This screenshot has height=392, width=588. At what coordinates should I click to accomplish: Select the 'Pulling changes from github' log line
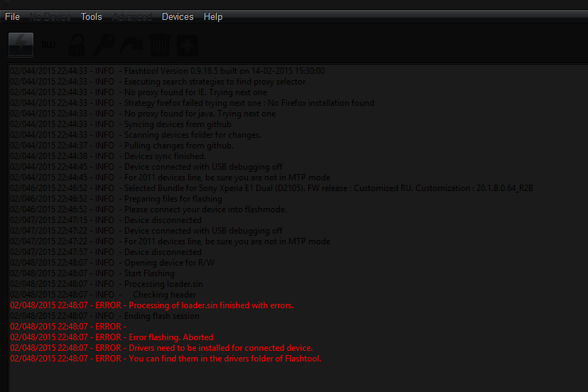[122, 146]
